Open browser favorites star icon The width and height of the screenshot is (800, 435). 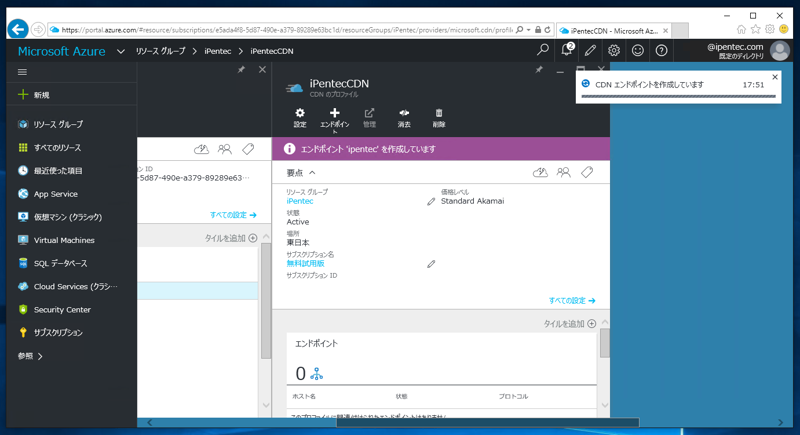pyautogui.click(x=756, y=30)
